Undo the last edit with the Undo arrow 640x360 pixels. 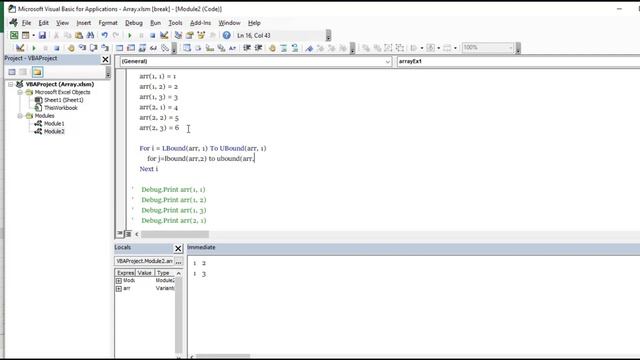point(104,36)
